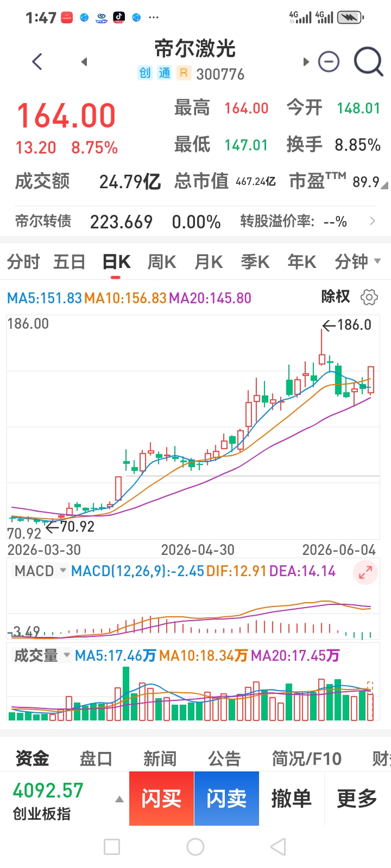This screenshot has width=391, height=868.
Task: Tap the 成交额 24.79亿 value
Action: click(x=130, y=182)
